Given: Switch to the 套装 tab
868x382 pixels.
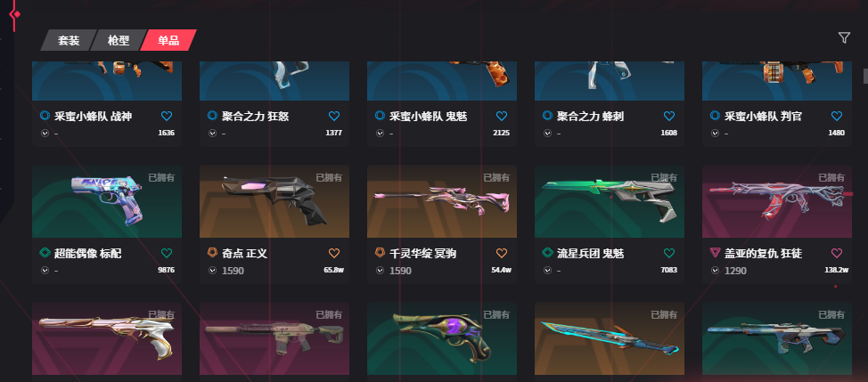Looking at the screenshot, I should [x=68, y=40].
